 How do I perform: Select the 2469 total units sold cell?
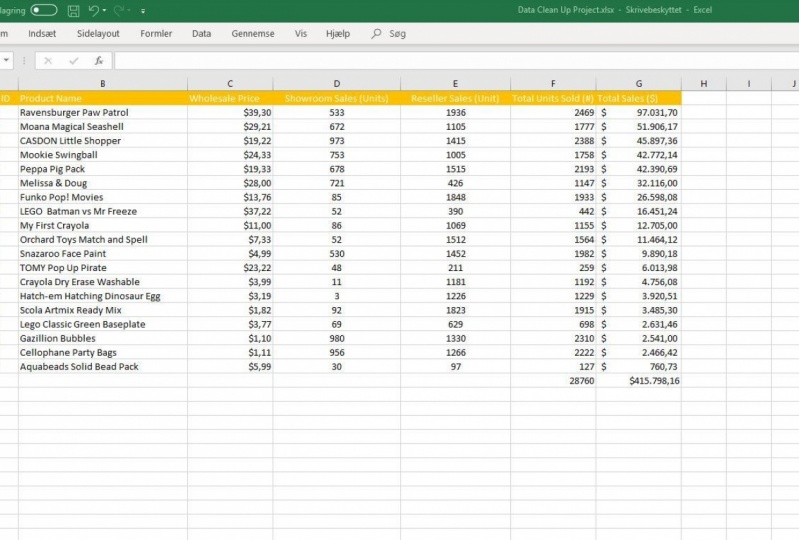pos(553,113)
